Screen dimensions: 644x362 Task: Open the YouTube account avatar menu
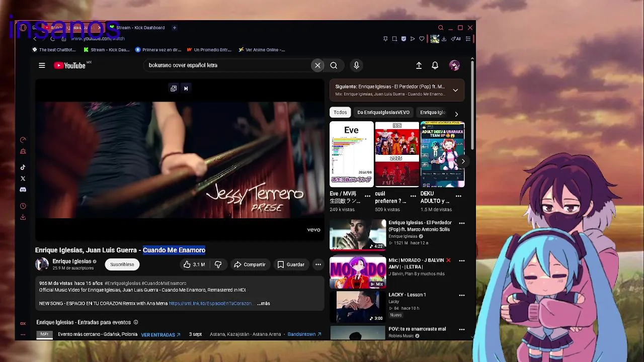click(454, 65)
